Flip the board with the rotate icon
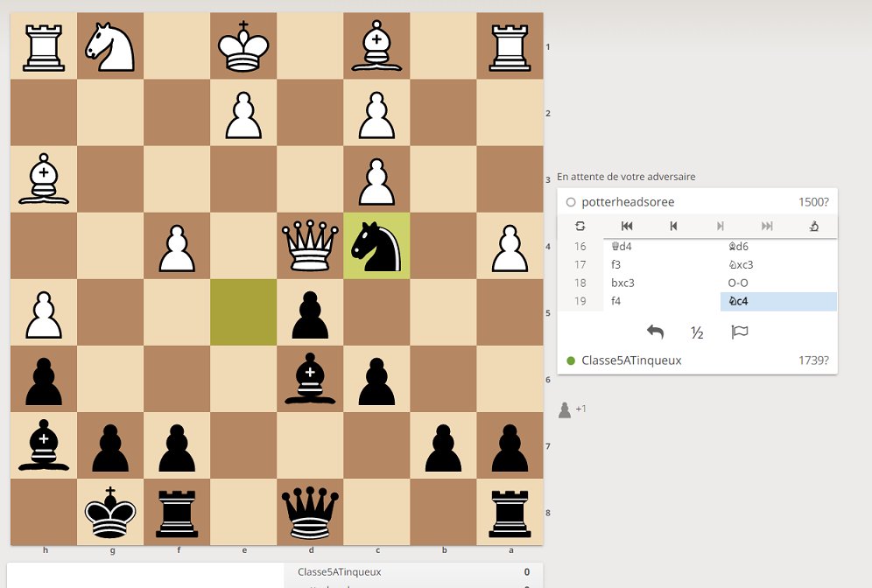This screenshot has height=588, width=872. tap(580, 226)
